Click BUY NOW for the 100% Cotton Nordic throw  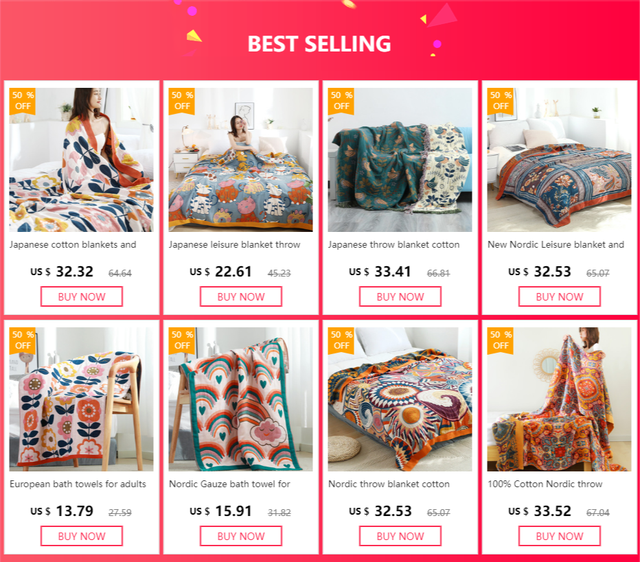tap(560, 536)
